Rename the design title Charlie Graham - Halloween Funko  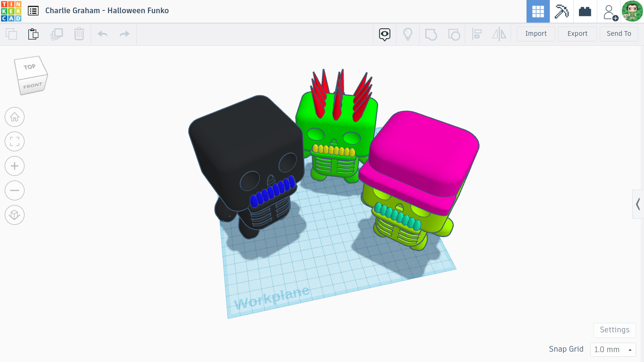[x=107, y=10]
